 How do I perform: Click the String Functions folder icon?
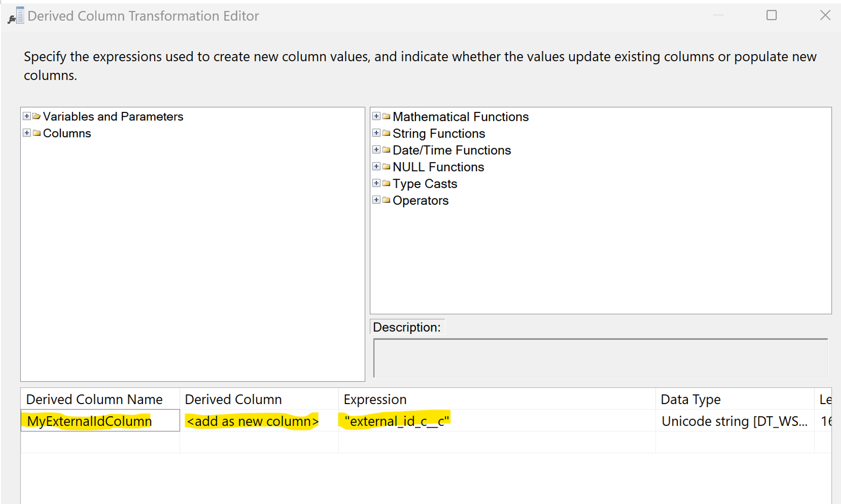(386, 133)
